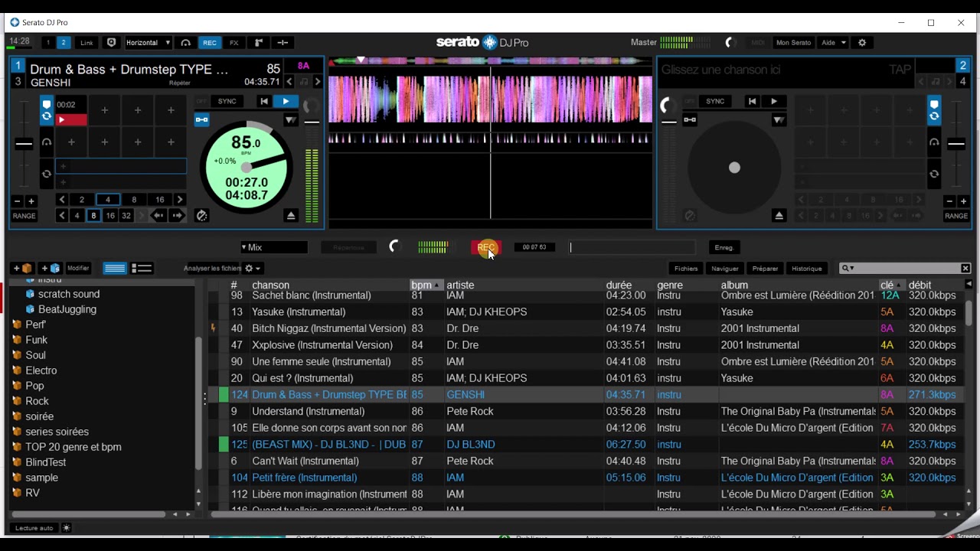The height and width of the screenshot is (551, 980).
Task: Click the Lecture auto button
Action: coord(34,528)
